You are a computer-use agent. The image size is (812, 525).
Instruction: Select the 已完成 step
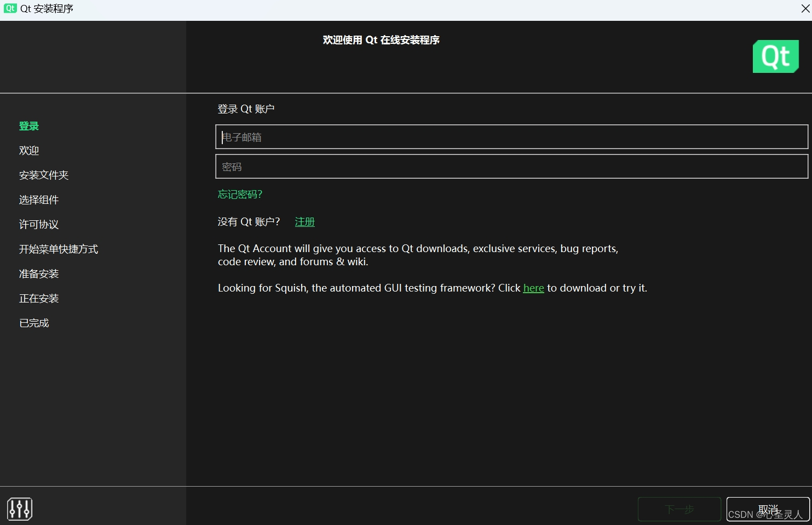click(34, 323)
